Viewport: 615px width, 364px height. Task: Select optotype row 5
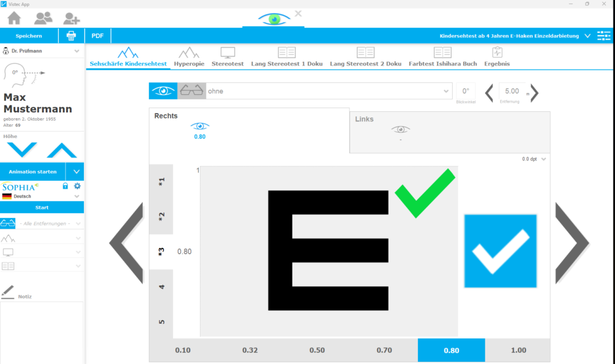(161, 321)
